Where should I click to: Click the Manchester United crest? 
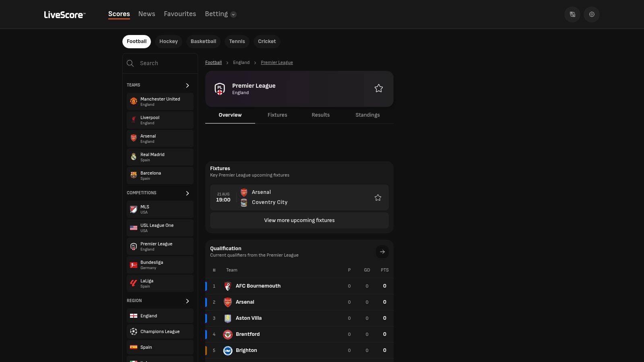[134, 101]
